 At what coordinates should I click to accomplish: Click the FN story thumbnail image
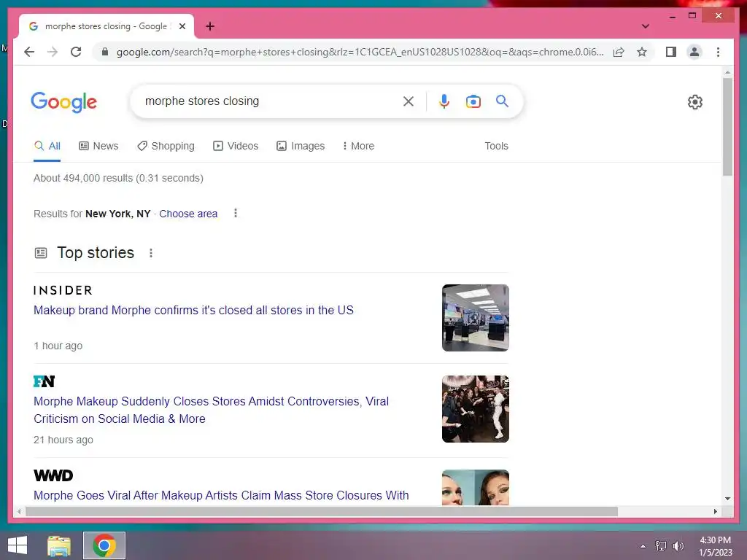click(476, 409)
